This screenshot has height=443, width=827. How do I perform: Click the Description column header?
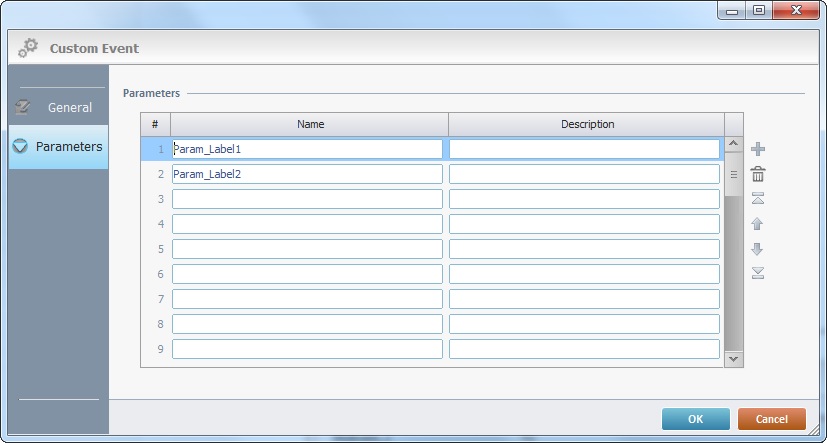click(x=587, y=124)
